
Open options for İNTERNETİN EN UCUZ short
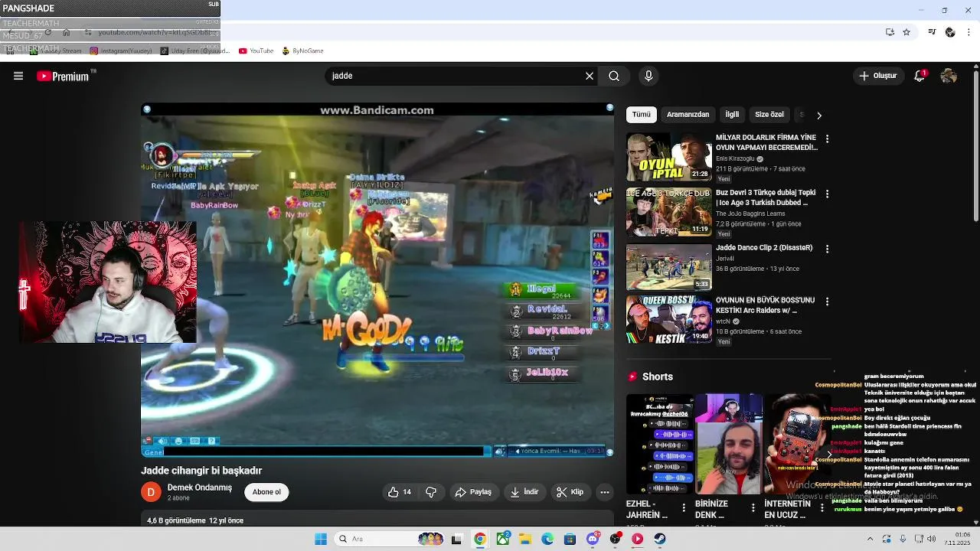(822, 507)
